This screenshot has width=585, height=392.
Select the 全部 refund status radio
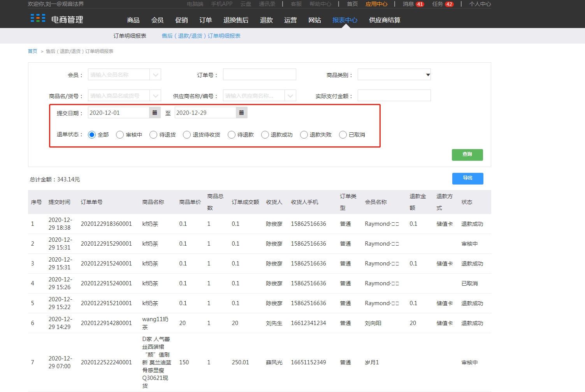click(92, 135)
